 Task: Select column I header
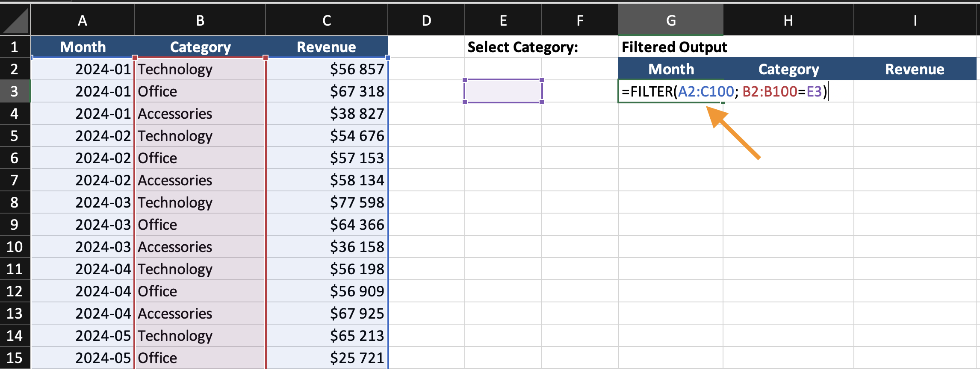915,20
